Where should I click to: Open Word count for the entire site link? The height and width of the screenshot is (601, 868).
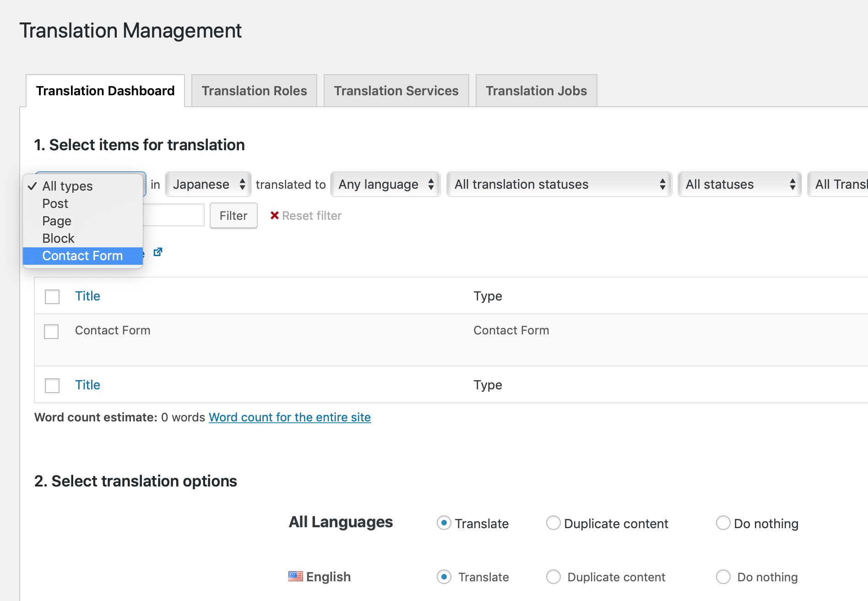point(289,417)
